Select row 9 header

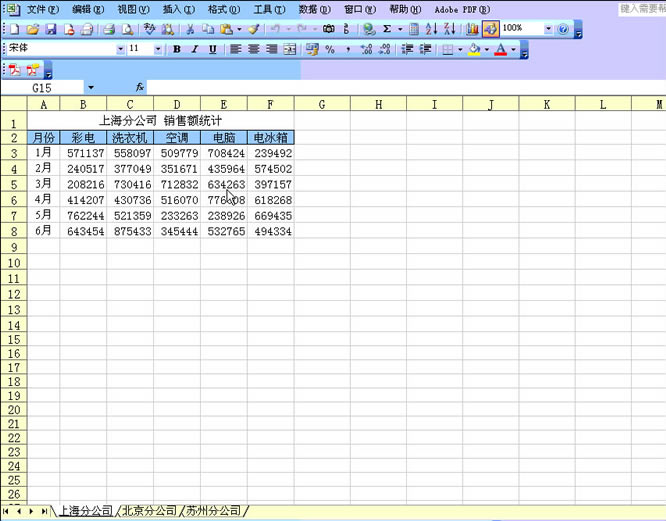tap(14, 247)
